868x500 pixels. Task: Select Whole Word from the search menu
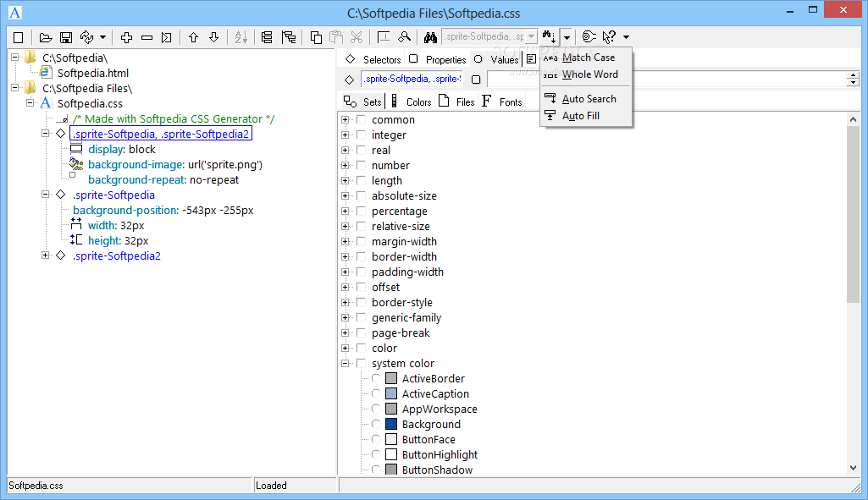click(x=586, y=74)
